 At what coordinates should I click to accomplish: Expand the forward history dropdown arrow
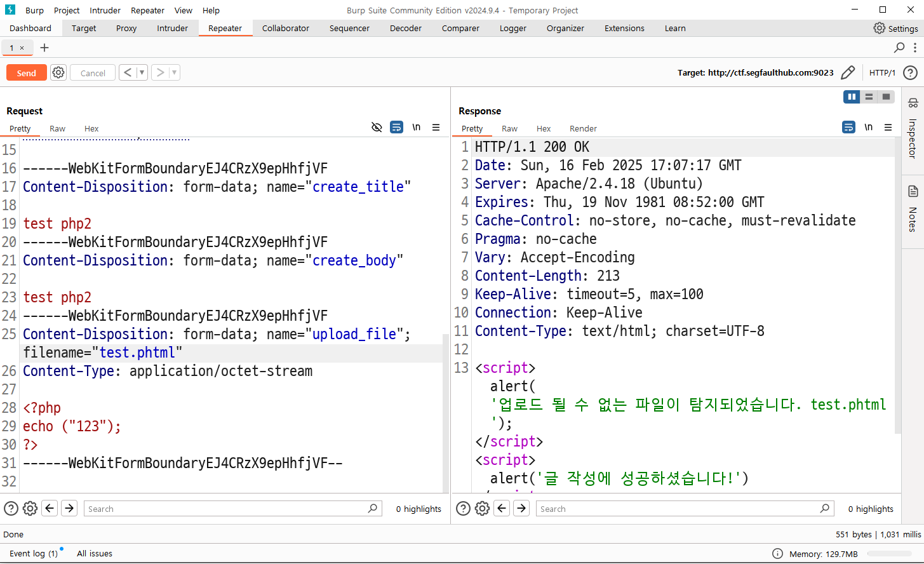[174, 72]
